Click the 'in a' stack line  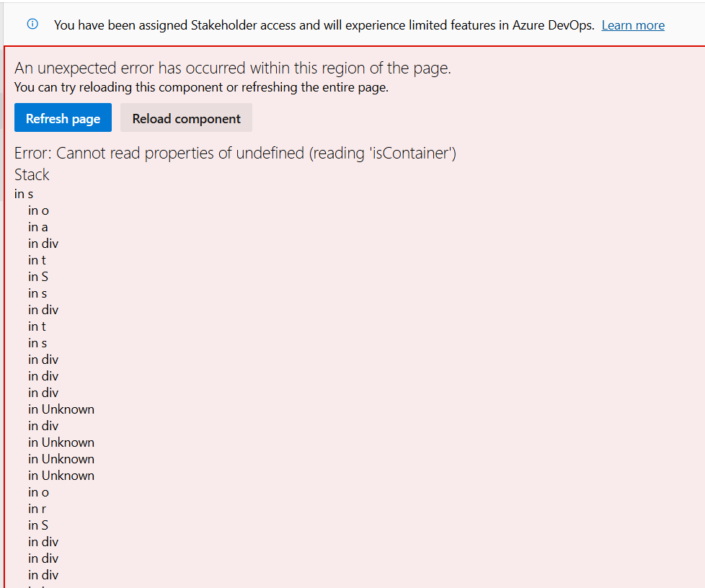(x=37, y=227)
